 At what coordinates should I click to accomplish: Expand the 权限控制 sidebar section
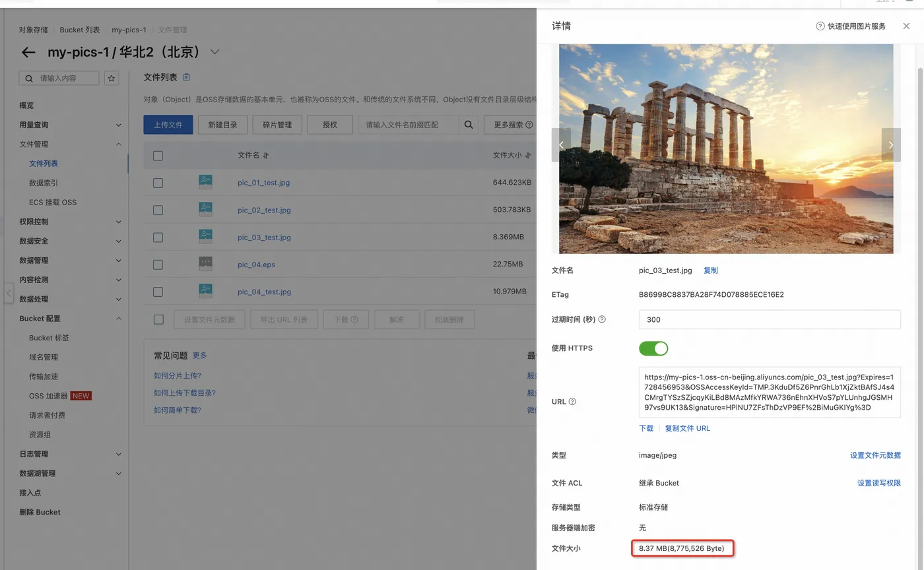pyautogui.click(x=119, y=222)
